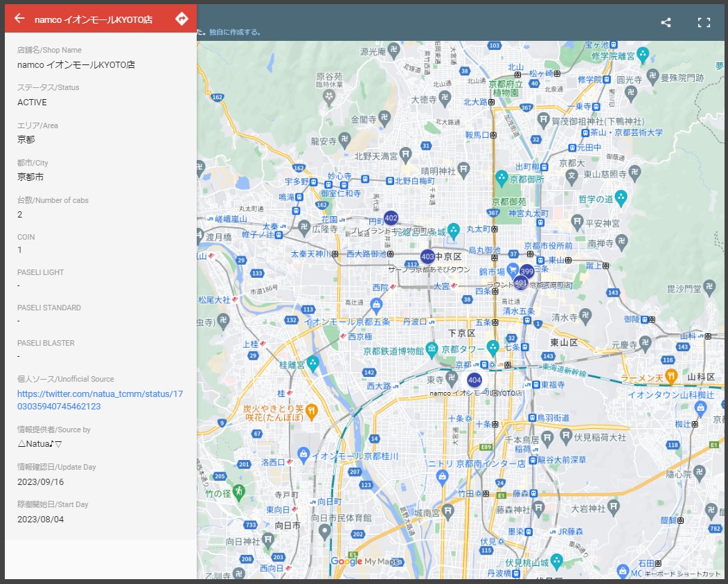Click the 2023/09/16 update day value
728x584 pixels.
click(40, 482)
